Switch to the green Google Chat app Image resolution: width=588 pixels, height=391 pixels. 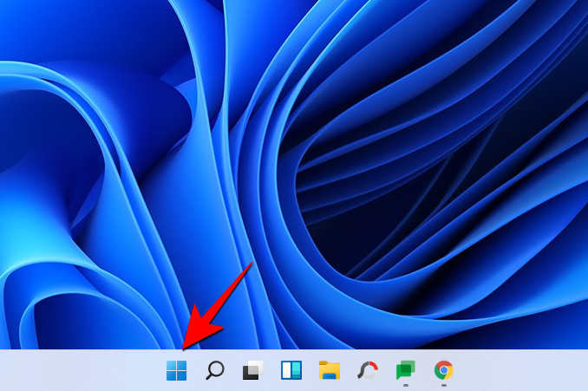(x=405, y=370)
